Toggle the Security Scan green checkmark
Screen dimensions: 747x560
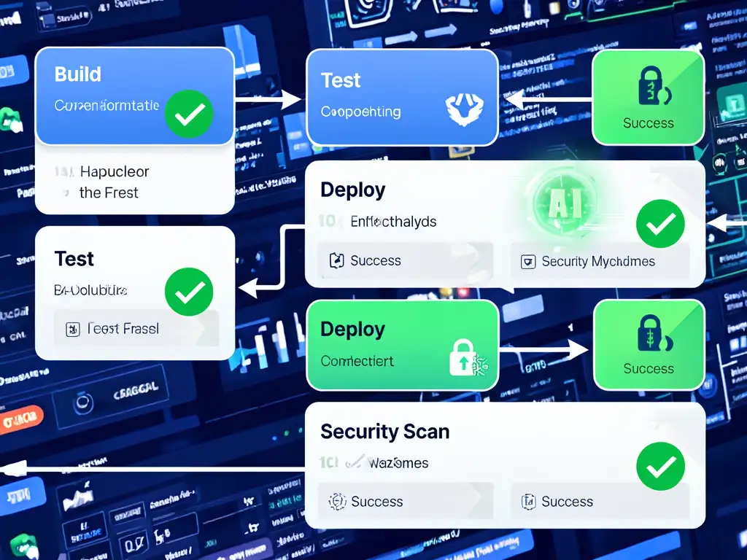click(x=660, y=466)
